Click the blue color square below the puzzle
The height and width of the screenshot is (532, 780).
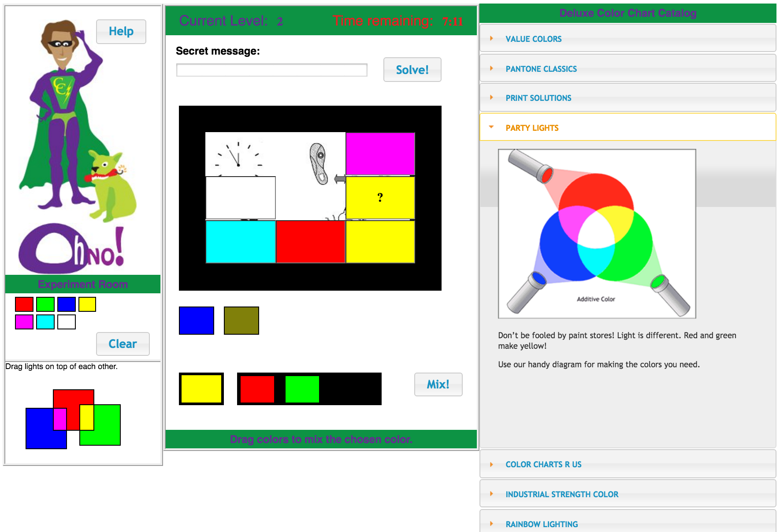point(197,321)
